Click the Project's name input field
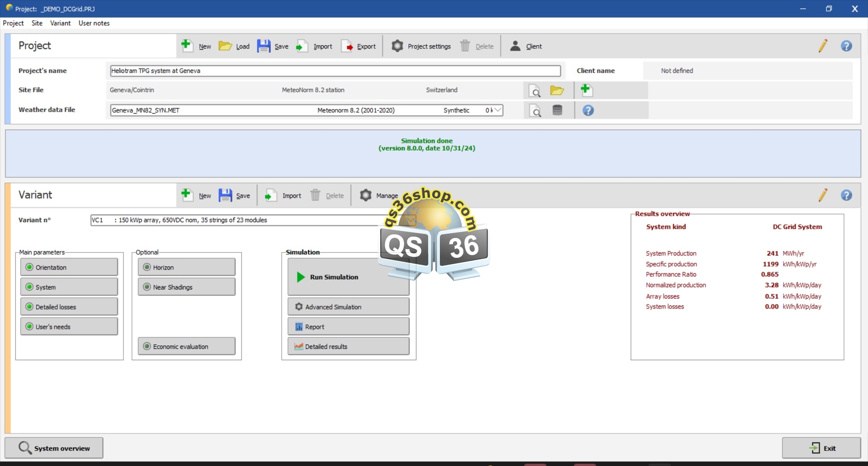 click(335, 71)
